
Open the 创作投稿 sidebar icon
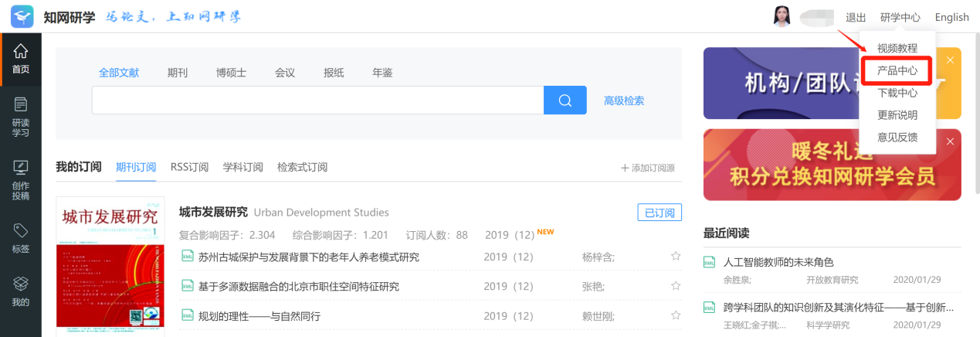[21, 180]
